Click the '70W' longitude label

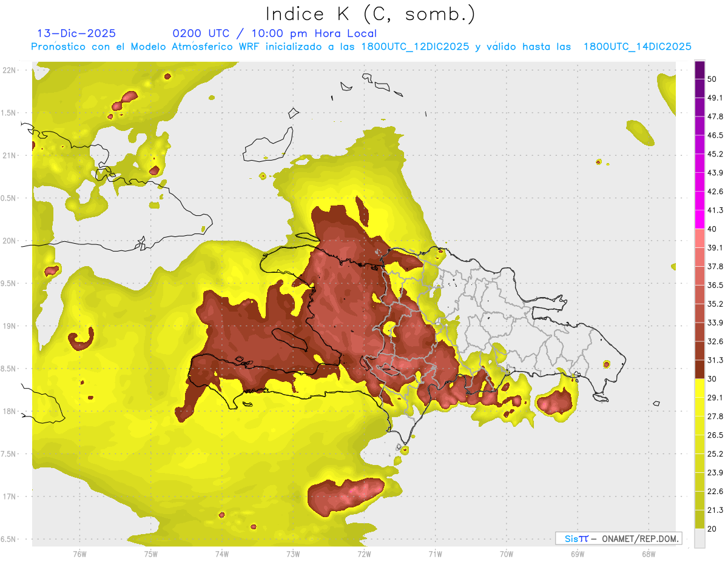(507, 554)
